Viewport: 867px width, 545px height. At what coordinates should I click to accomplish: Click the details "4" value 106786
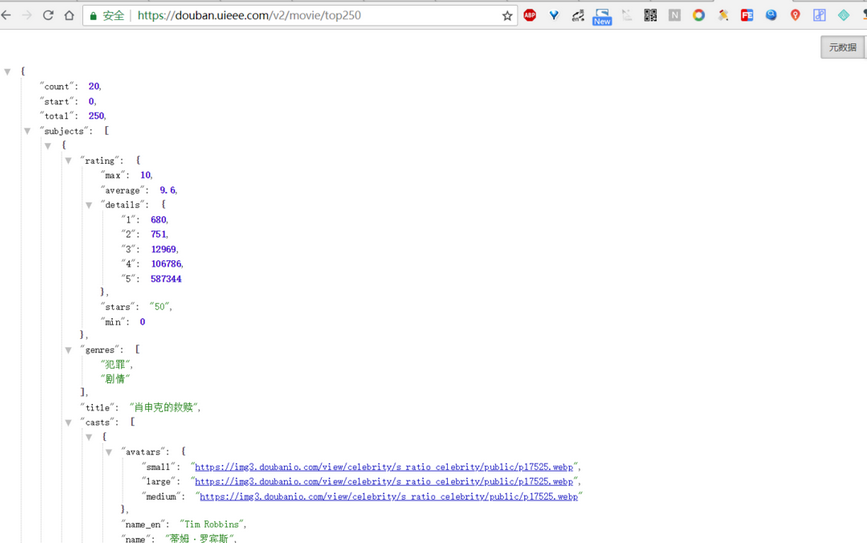click(x=166, y=264)
